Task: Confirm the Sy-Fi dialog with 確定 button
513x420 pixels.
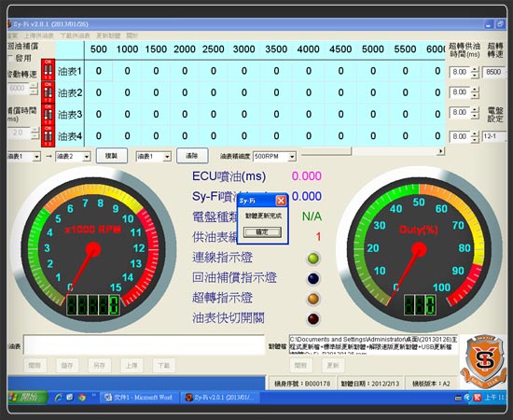Action: pyautogui.click(x=262, y=232)
